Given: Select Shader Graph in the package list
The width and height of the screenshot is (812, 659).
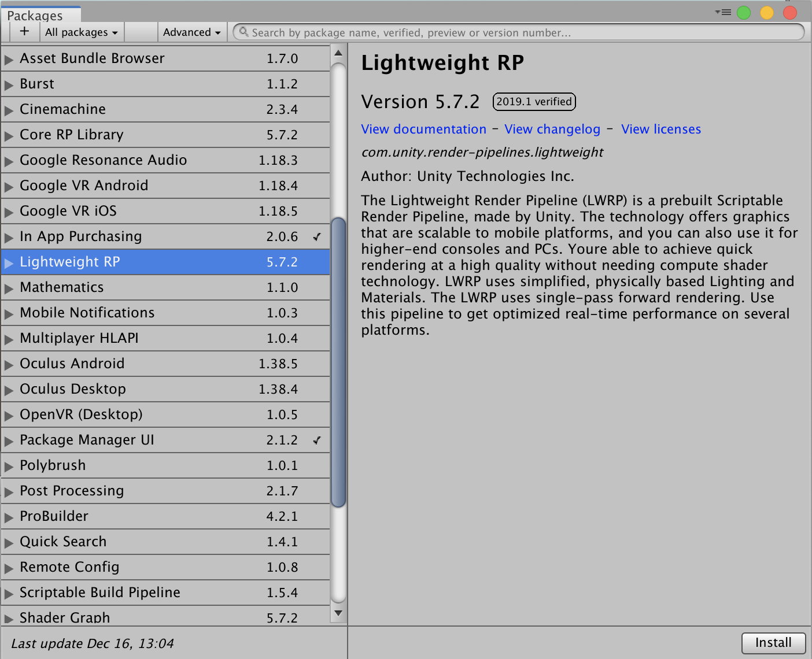Looking at the screenshot, I should point(65,617).
